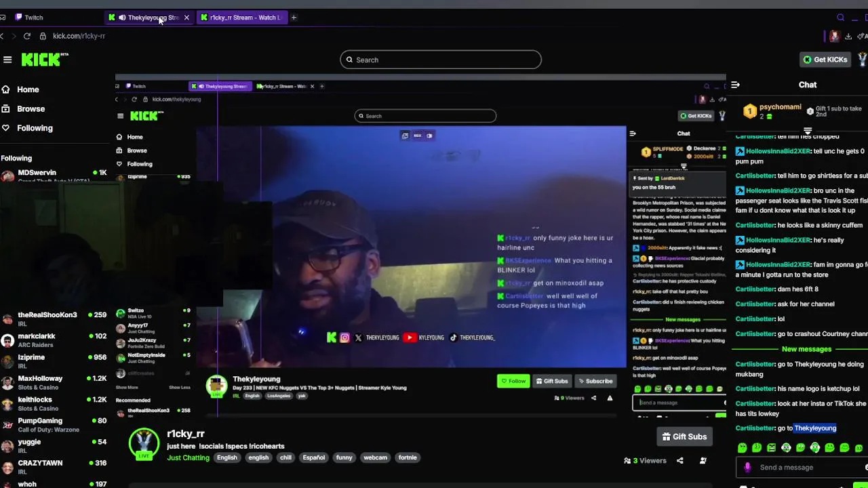868x488 pixels.
Task: Click highlighted Thekyleyoung text in chat
Action: click(x=815, y=428)
